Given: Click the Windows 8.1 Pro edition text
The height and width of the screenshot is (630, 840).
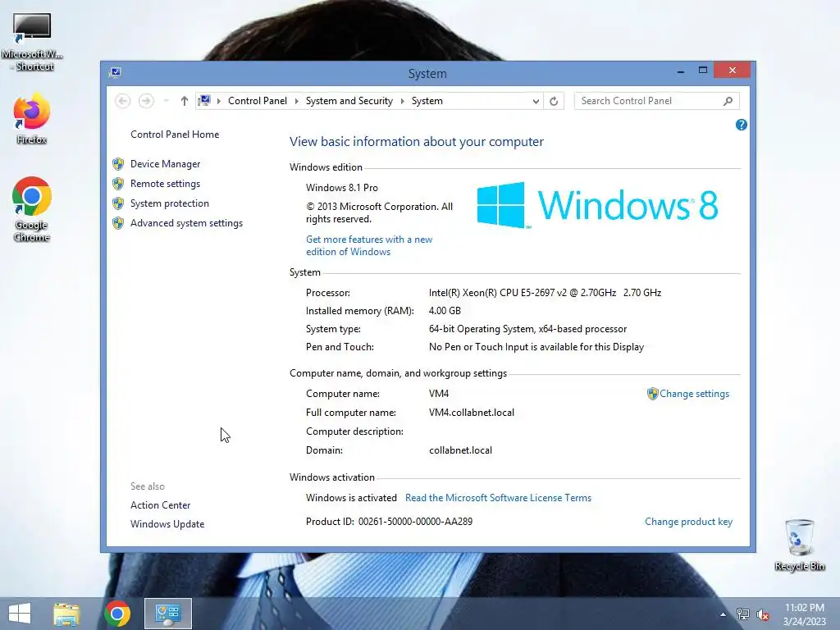Looking at the screenshot, I should [x=342, y=188].
